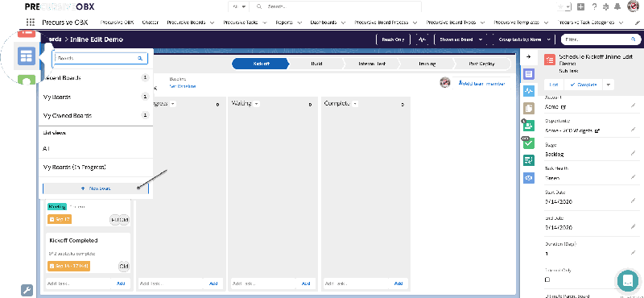Click the Add team member link
Viewport: 644px width, 298px height.
[481, 83]
